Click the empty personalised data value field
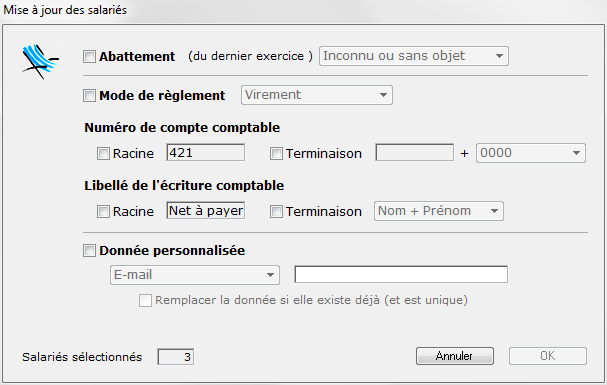 click(x=401, y=274)
